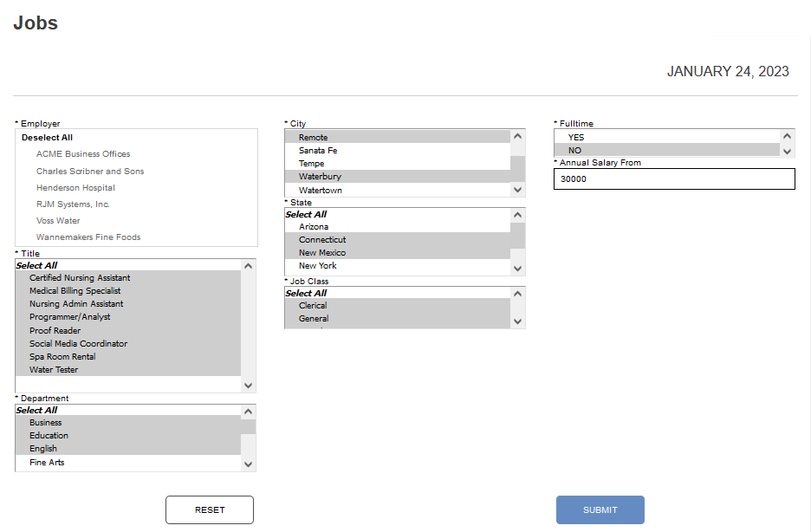Choose YES for the Fulltime option
Screen dimensions: 811x532
[x=576, y=138]
